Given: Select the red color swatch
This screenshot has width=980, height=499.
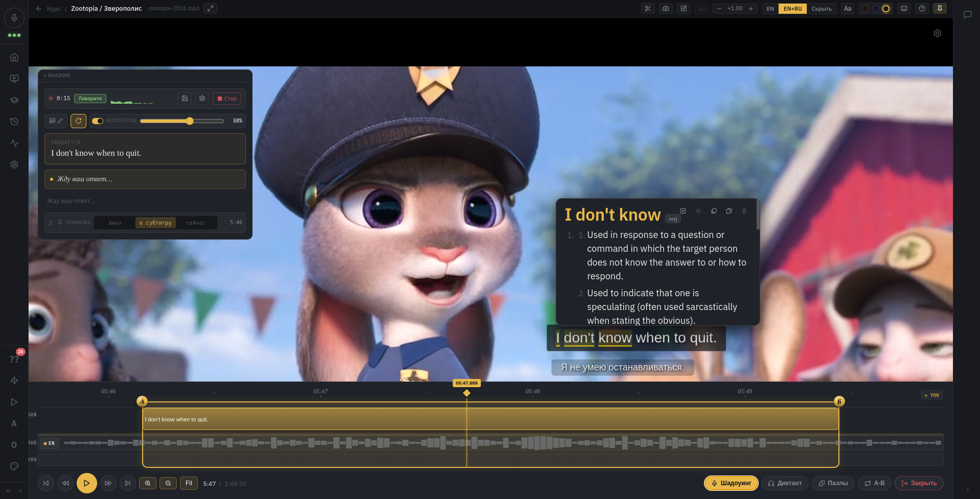Looking at the screenshot, I should [865, 9].
